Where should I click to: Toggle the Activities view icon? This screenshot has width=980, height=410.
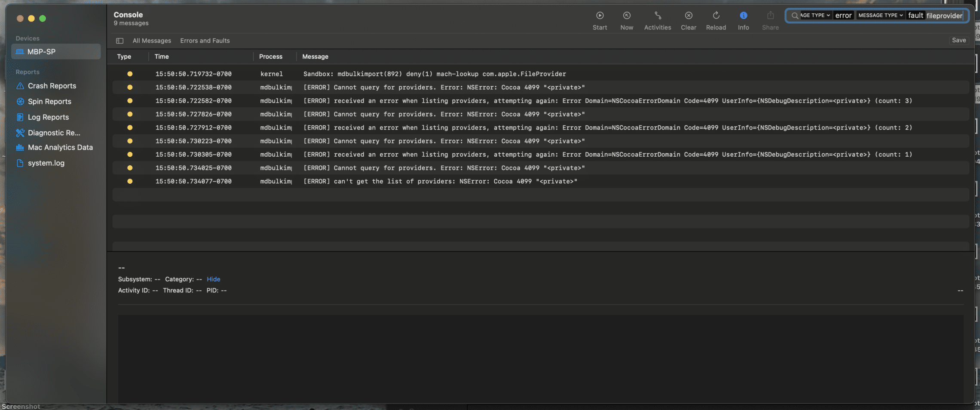(x=658, y=15)
